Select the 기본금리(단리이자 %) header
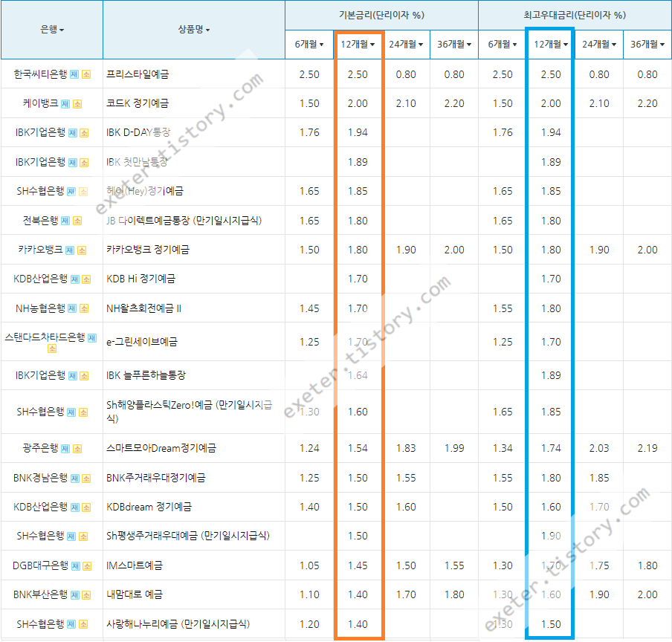 click(381, 15)
